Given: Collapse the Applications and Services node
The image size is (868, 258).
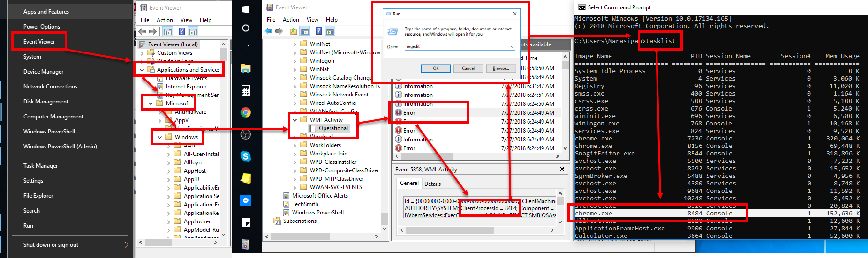Looking at the screenshot, I should pyautogui.click(x=142, y=70).
